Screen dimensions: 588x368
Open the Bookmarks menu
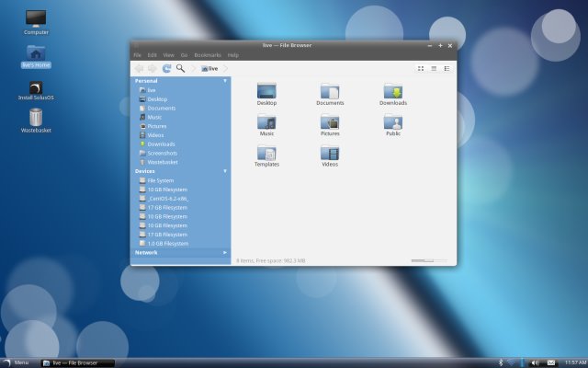pyautogui.click(x=208, y=55)
